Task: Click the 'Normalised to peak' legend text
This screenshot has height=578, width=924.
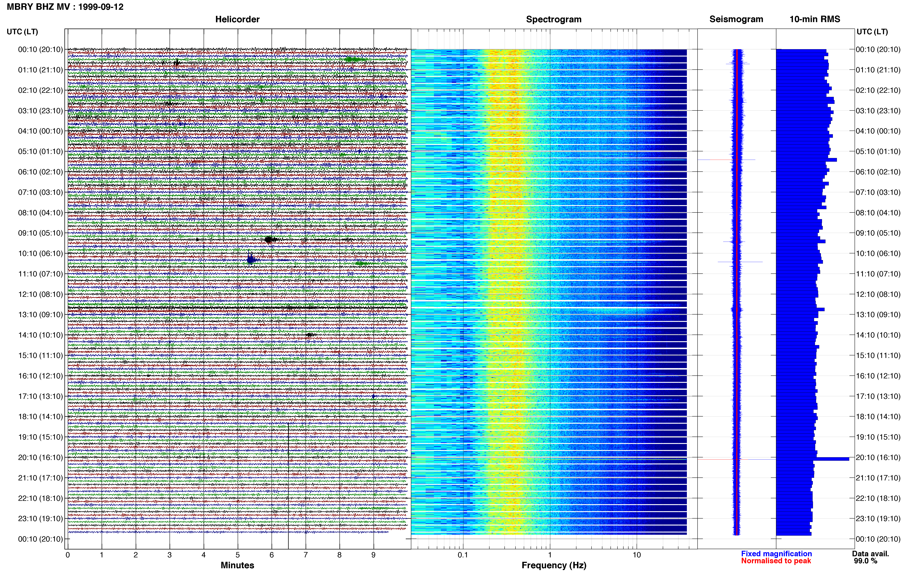Action: 776,561
